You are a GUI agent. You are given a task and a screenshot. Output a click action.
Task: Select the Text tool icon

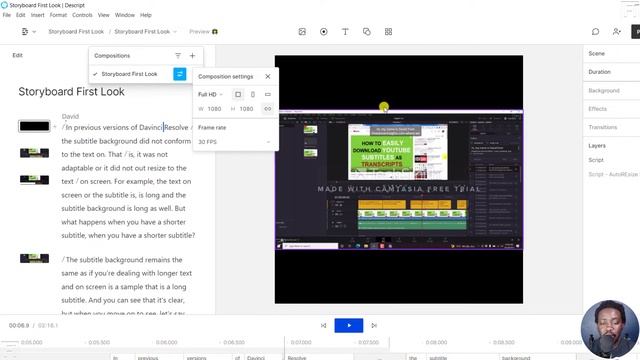[345, 32]
